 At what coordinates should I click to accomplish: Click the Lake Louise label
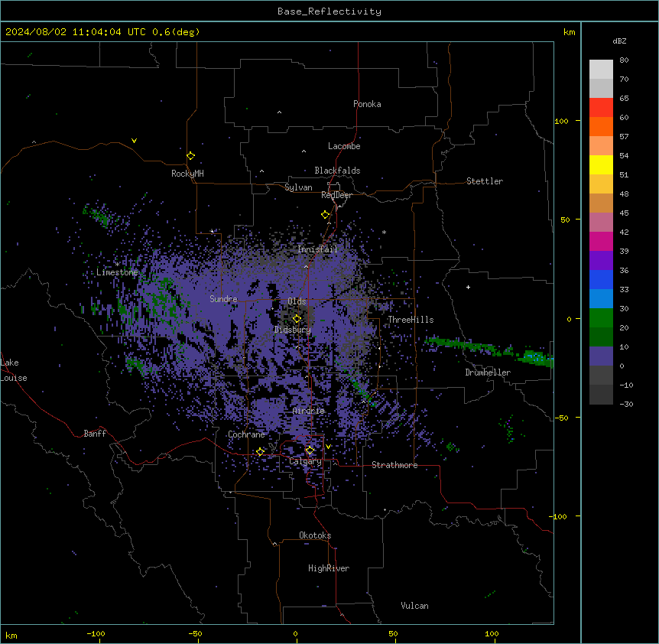click(x=14, y=370)
